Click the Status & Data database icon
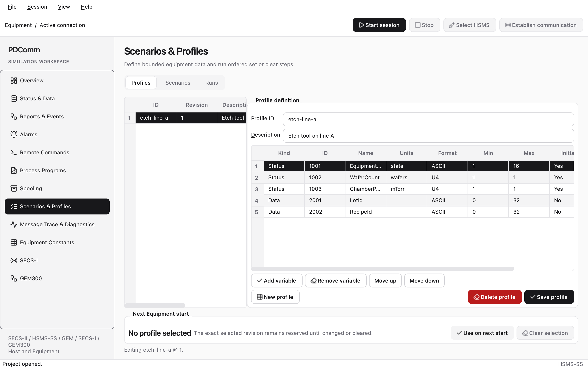Image resolution: width=588 pixels, height=368 pixels. pos(14,99)
